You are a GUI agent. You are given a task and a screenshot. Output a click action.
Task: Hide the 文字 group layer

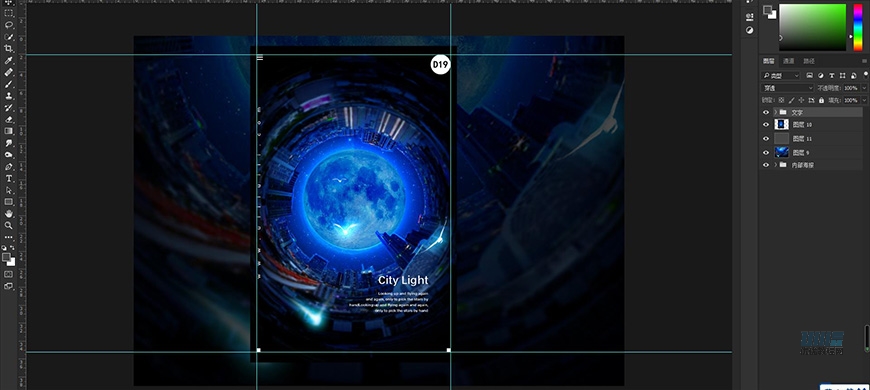(766, 112)
